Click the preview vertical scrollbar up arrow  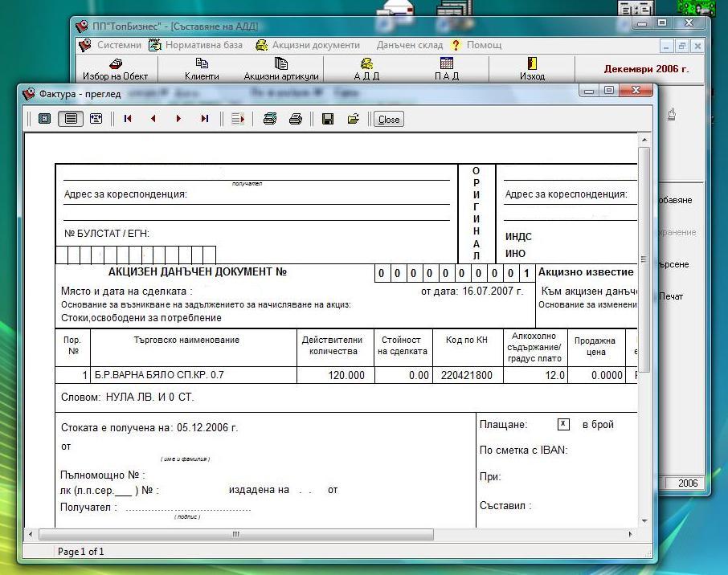(x=644, y=140)
